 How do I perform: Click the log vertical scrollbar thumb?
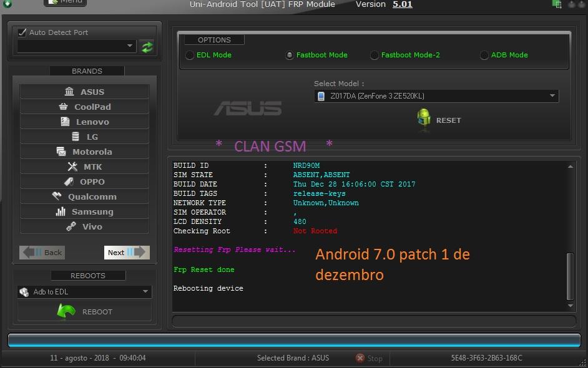tap(570, 276)
